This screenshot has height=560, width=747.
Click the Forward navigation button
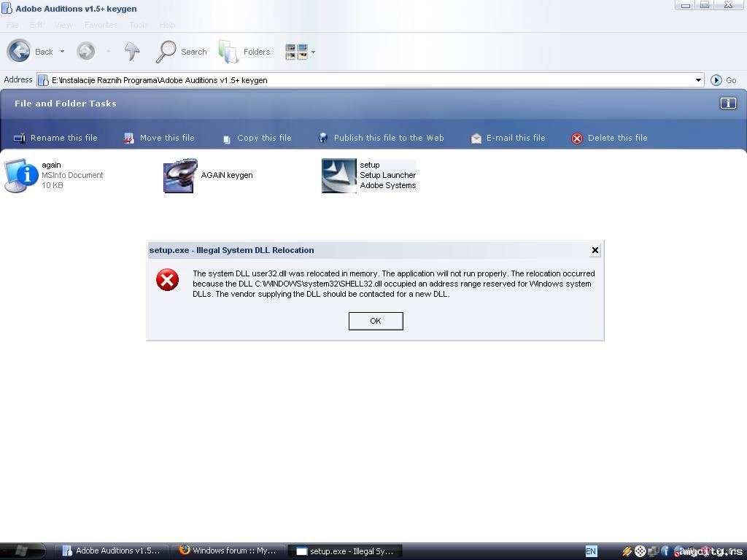[86, 51]
